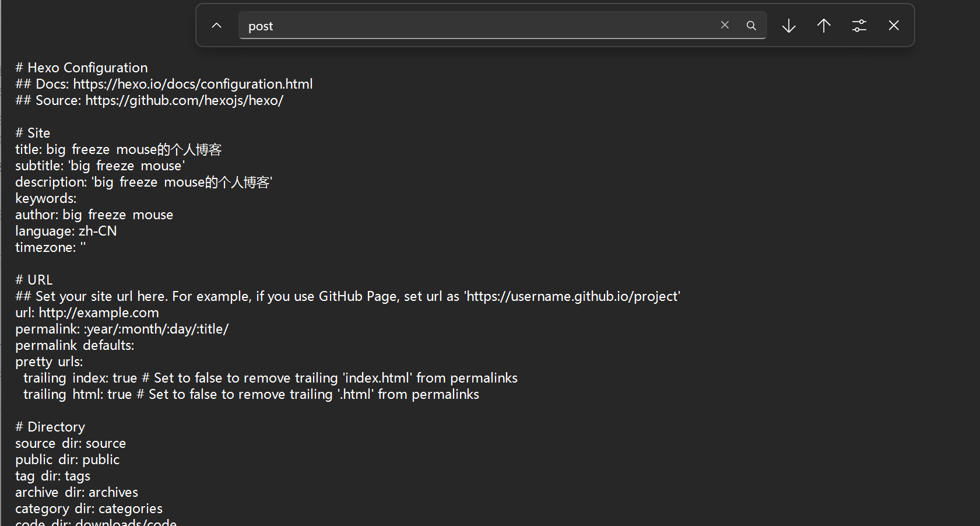Click the "public dir: public" line

point(67,460)
